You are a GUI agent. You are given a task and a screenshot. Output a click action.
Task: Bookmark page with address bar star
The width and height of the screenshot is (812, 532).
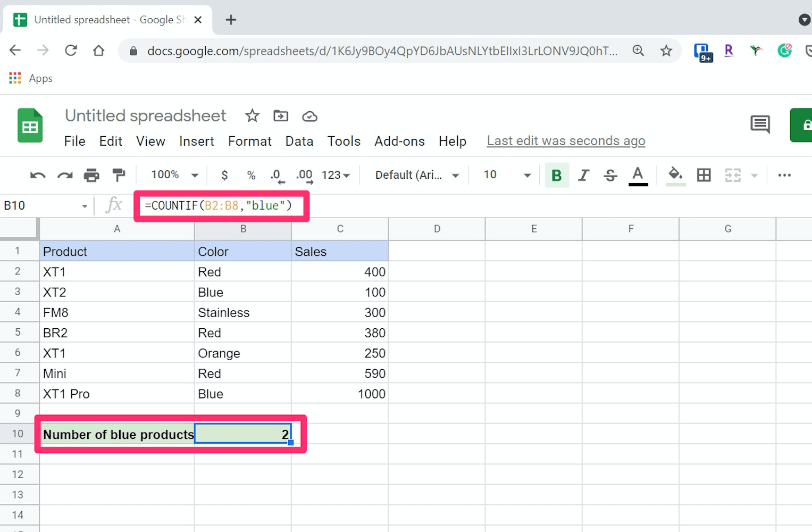666,51
